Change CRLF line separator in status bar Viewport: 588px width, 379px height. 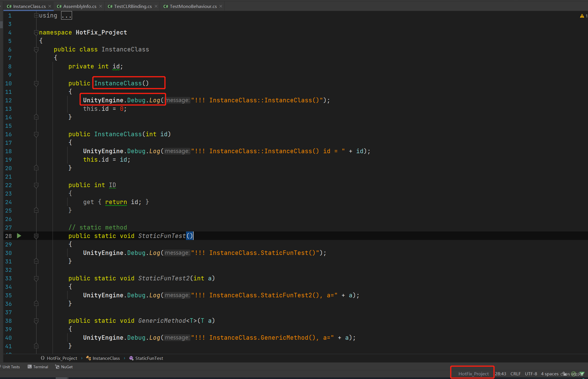pyautogui.click(x=516, y=374)
